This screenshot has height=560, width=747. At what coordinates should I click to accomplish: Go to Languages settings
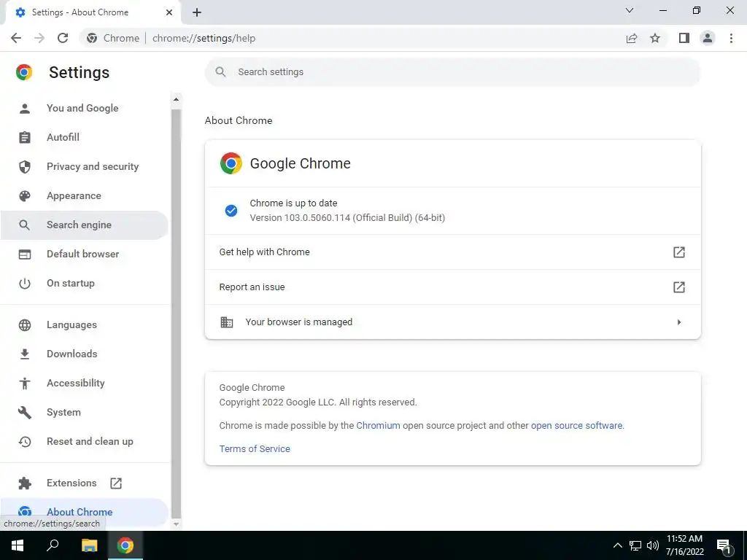(x=85, y=324)
